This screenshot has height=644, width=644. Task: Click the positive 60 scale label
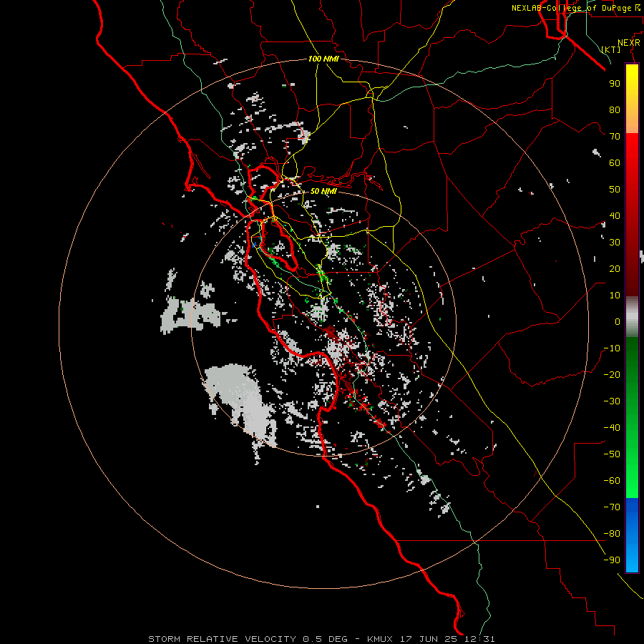[615, 163]
